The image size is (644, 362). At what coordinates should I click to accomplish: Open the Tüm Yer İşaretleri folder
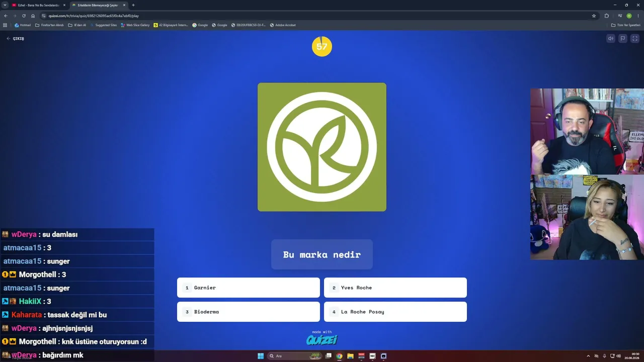pyautogui.click(x=626, y=25)
